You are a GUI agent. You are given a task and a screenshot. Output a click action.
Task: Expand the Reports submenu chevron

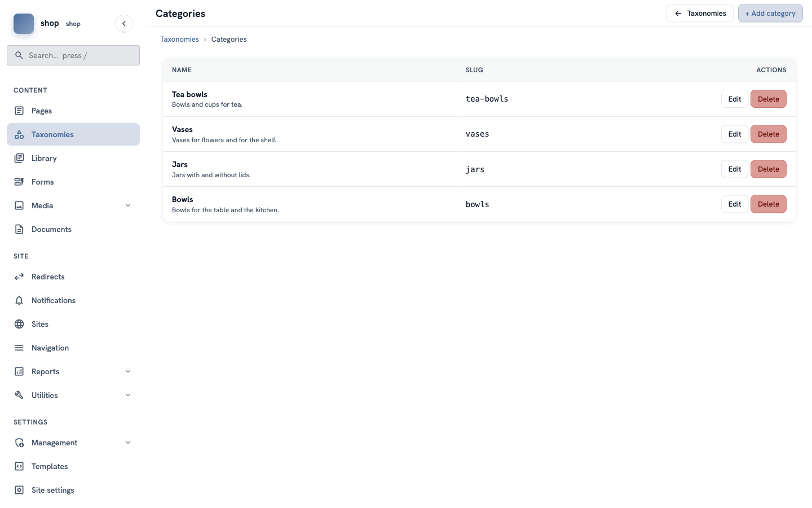[128, 371]
